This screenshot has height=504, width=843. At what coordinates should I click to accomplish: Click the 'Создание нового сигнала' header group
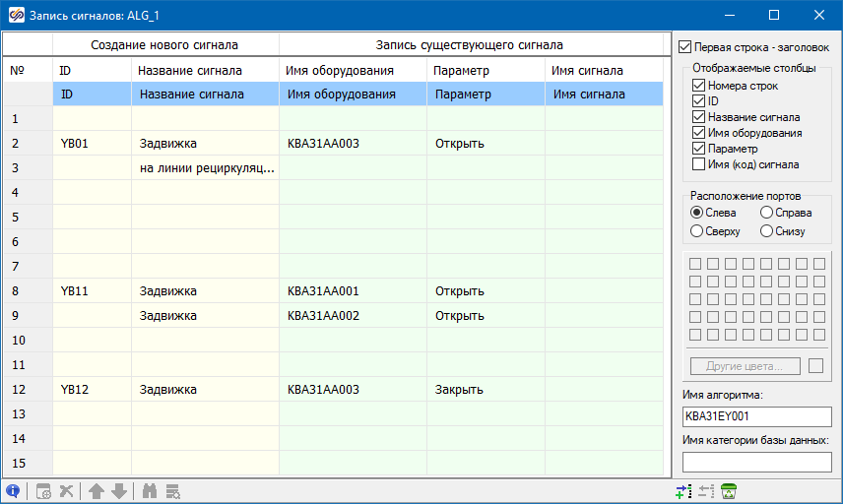point(164,45)
